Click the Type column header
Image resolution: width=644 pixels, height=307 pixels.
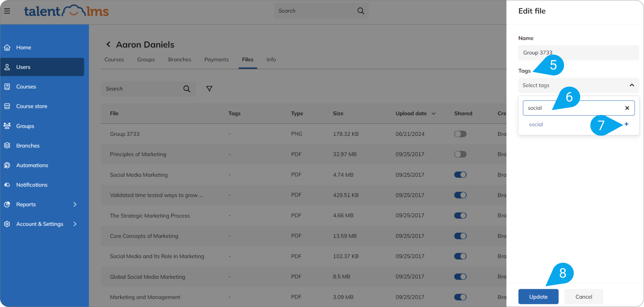(297, 114)
